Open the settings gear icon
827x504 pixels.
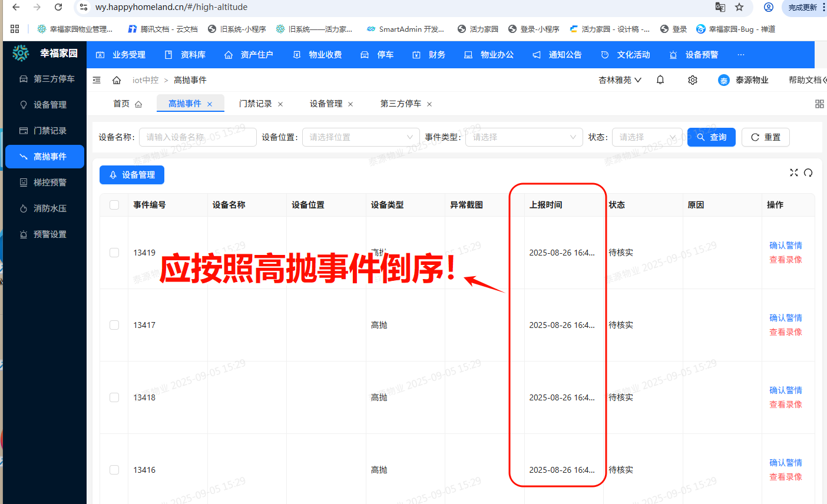pos(693,80)
